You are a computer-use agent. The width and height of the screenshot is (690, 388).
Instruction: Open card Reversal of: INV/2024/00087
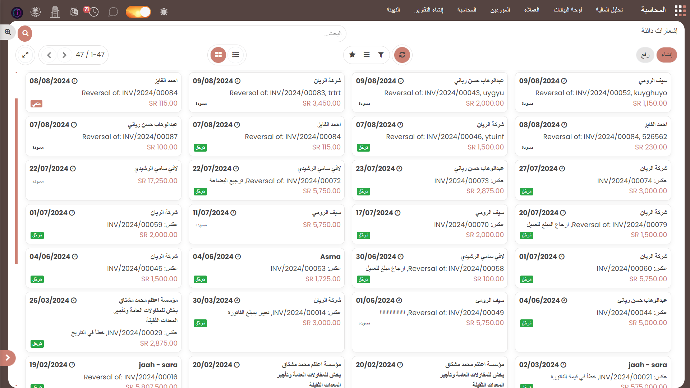click(x=103, y=136)
